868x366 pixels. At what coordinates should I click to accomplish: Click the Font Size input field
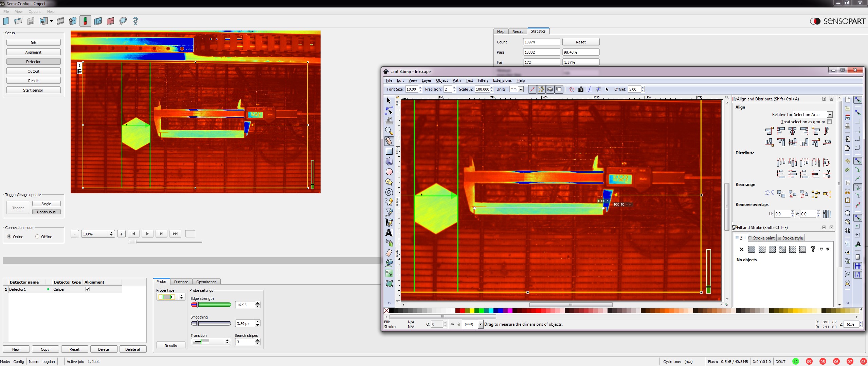[x=412, y=89]
